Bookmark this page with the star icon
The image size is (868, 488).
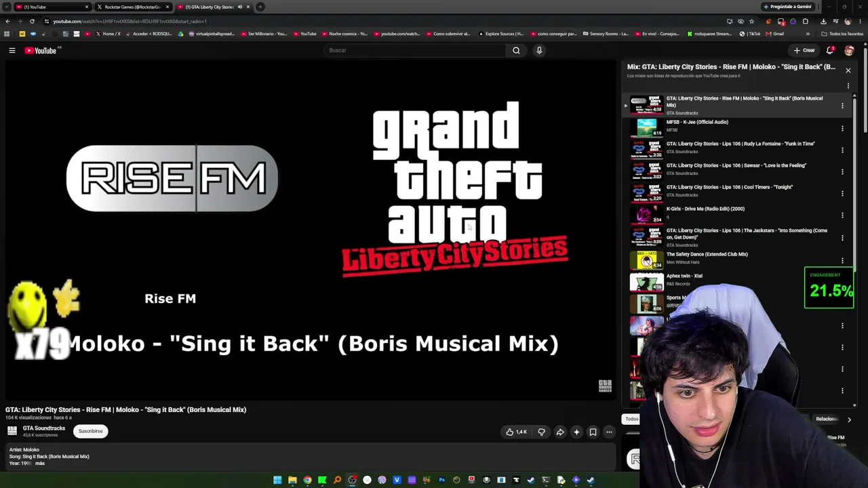[x=751, y=21]
